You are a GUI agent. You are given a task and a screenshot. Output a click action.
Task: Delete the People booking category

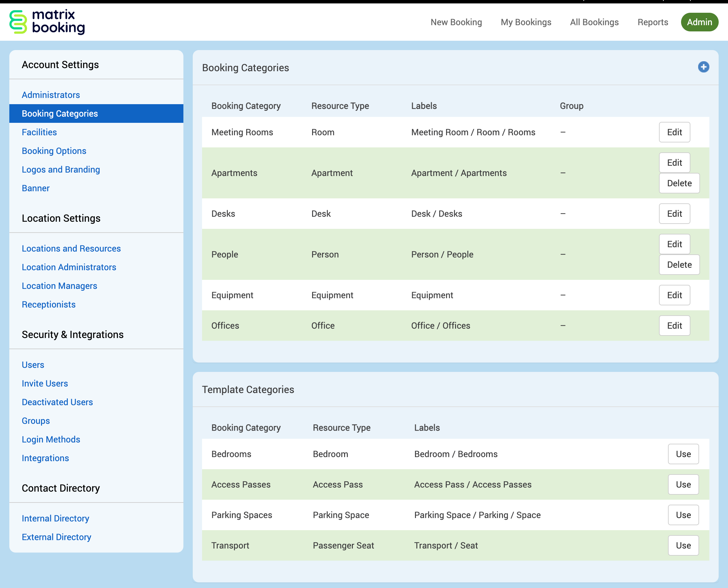679,265
